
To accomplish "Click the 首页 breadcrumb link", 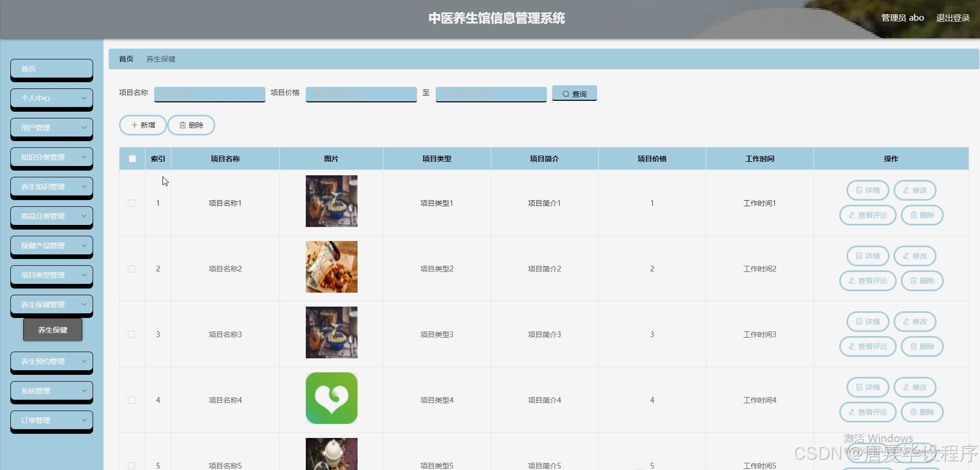I will (126, 59).
